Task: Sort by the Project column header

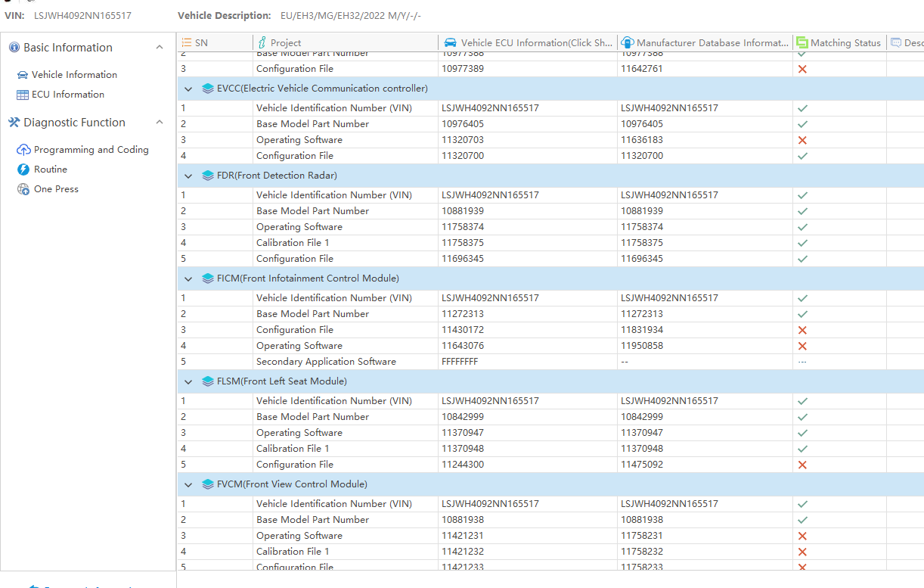Action: 286,43
